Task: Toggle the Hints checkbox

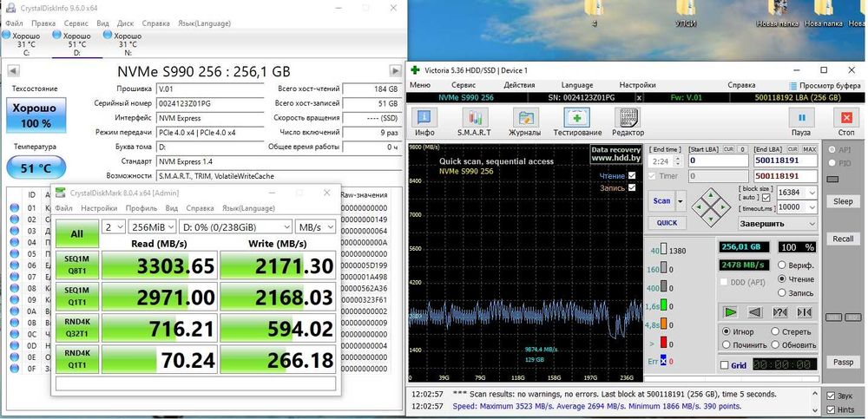Action: (x=831, y=409)
